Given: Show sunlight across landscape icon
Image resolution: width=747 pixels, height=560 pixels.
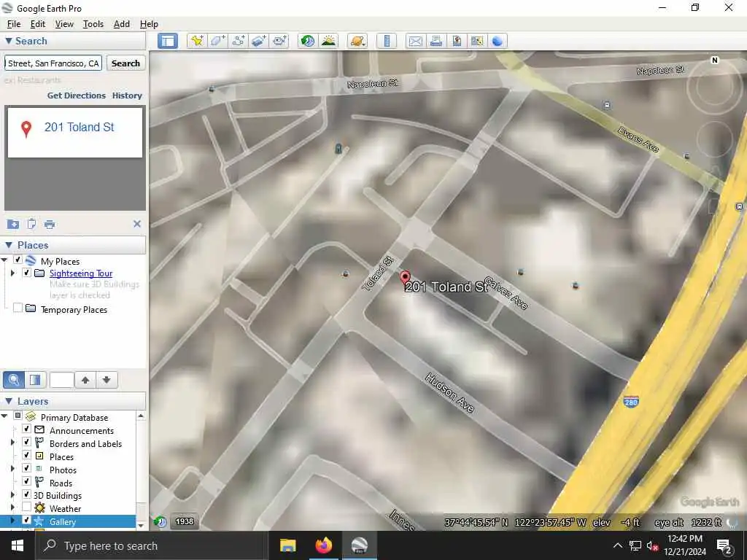Looking at the screenshot, I should (328, 41).
